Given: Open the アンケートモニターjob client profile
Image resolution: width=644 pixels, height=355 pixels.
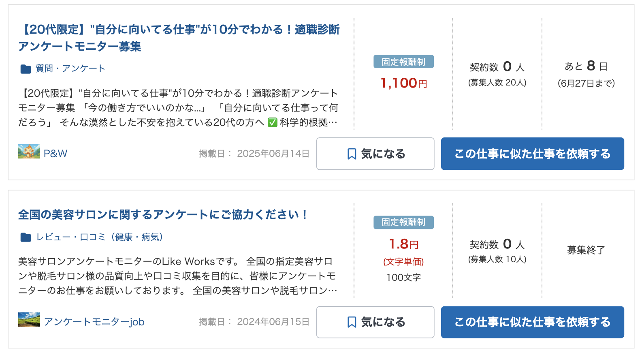Looking at the screenshot, I should point(94,322).
